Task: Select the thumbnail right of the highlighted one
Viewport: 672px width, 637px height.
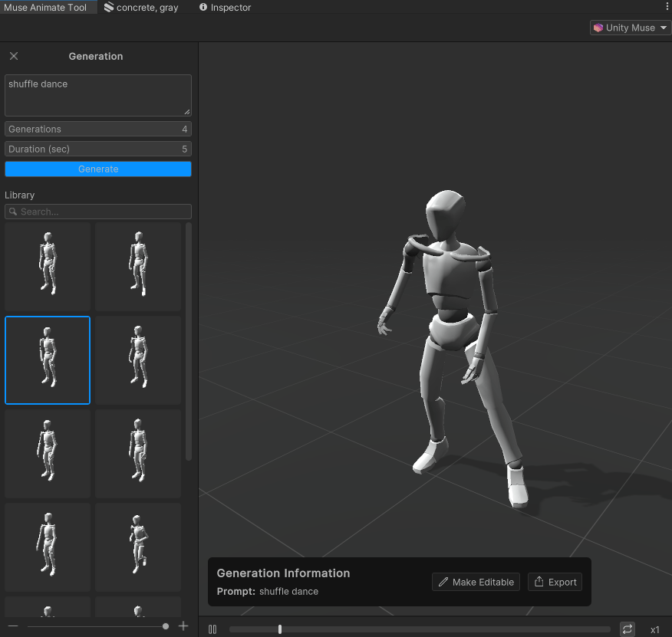Action: click(138, 360)
